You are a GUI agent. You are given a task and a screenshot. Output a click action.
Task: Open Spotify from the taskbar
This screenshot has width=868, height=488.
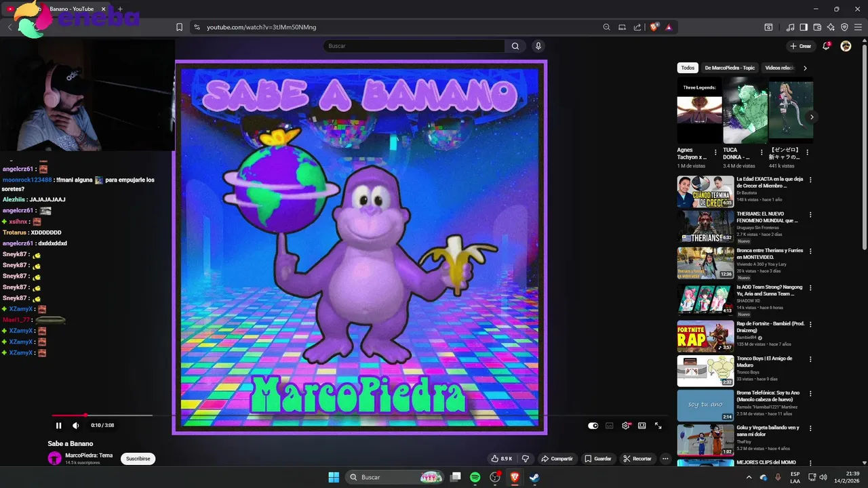click(475, 477)
